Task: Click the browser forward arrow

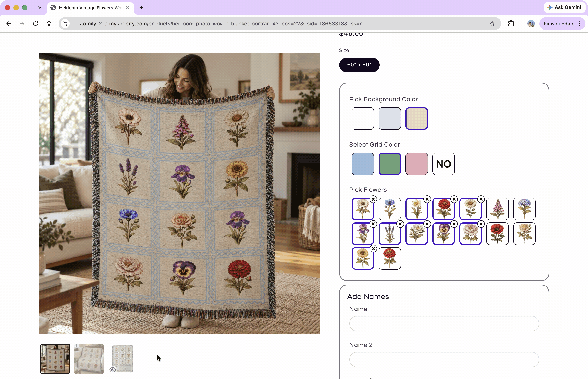Action: pyautogui.click(x=22, y=24)
